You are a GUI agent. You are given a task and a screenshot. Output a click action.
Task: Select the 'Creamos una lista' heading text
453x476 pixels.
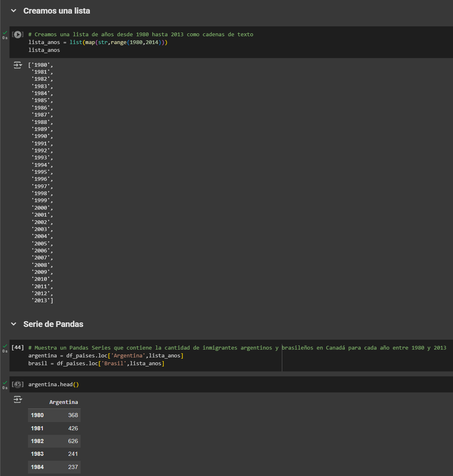pyautogui.click(x=57, y=11)
